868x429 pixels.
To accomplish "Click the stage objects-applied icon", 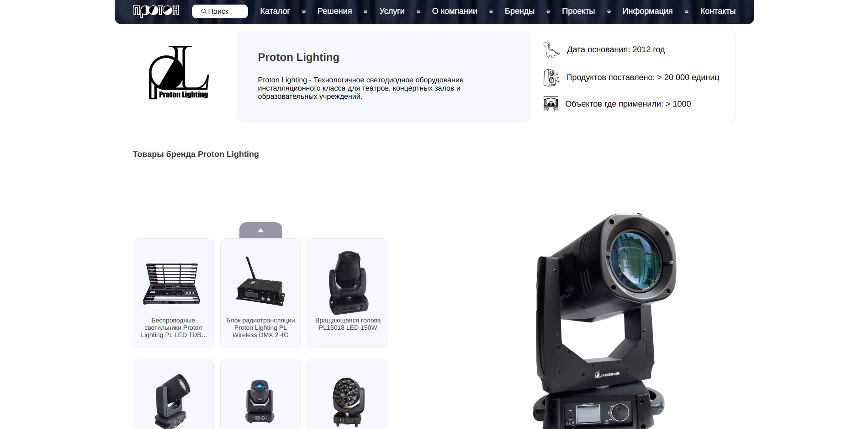I will 551,104.
